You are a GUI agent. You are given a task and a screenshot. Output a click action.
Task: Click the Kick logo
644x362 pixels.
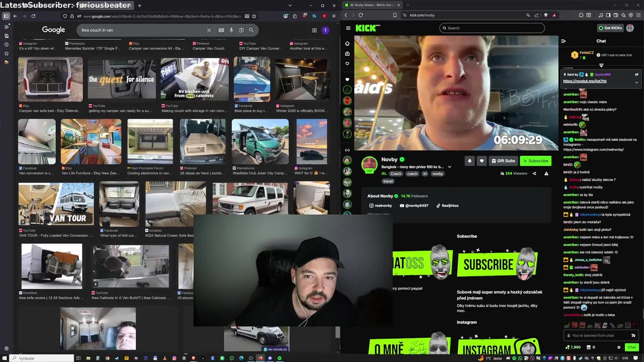pyautogui.click(x=366, y=28)
